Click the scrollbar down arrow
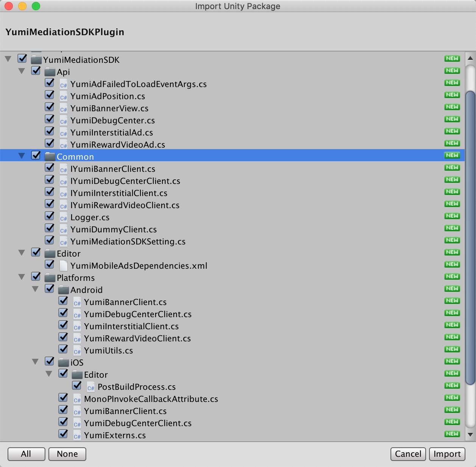The image size is (476, 467). 470,434
